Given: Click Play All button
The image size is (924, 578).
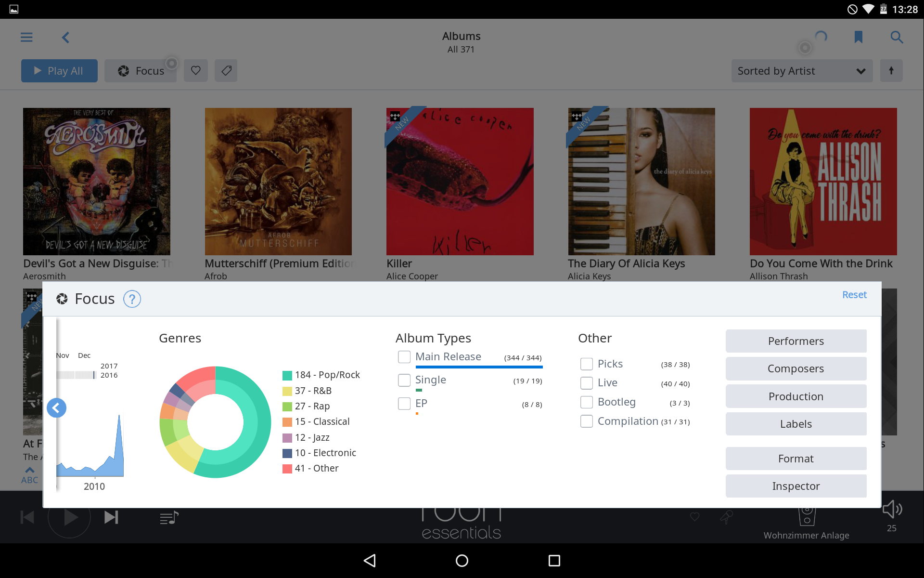Looking at the screenshot, I should (x=59, y=71).
